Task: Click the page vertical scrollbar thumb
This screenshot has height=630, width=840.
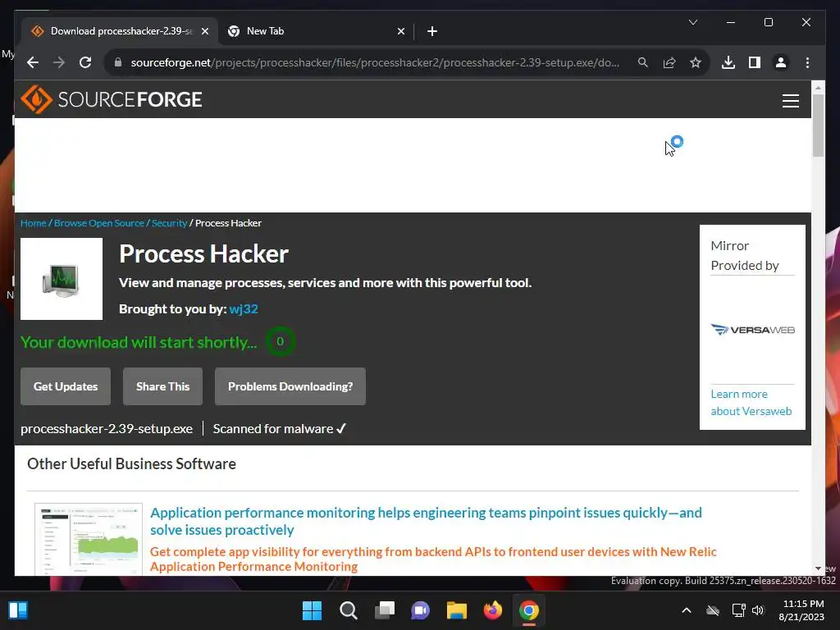Action: pos(818,125)
